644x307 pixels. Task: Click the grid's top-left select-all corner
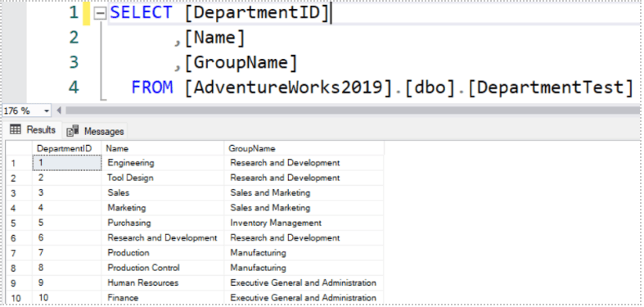pyautogui.click(x=19, y=148)
